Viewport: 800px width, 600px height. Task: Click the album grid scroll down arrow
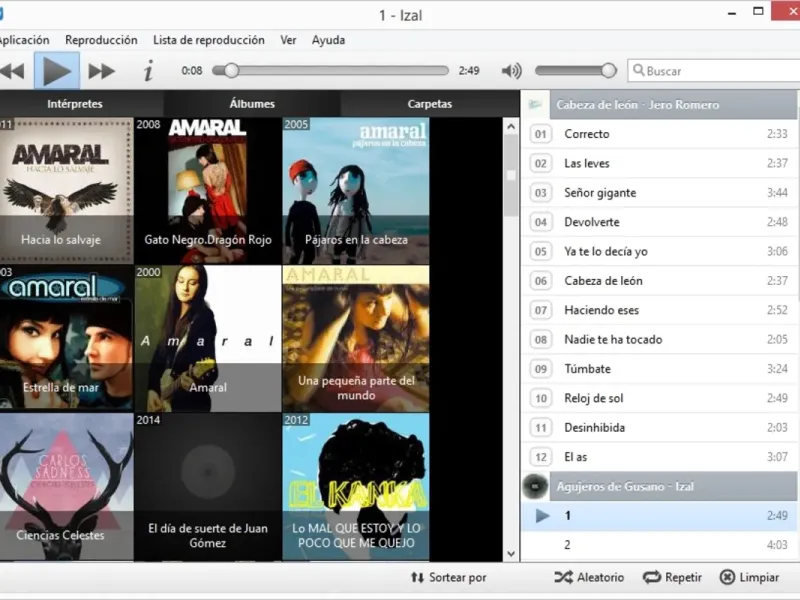(511, 554)
